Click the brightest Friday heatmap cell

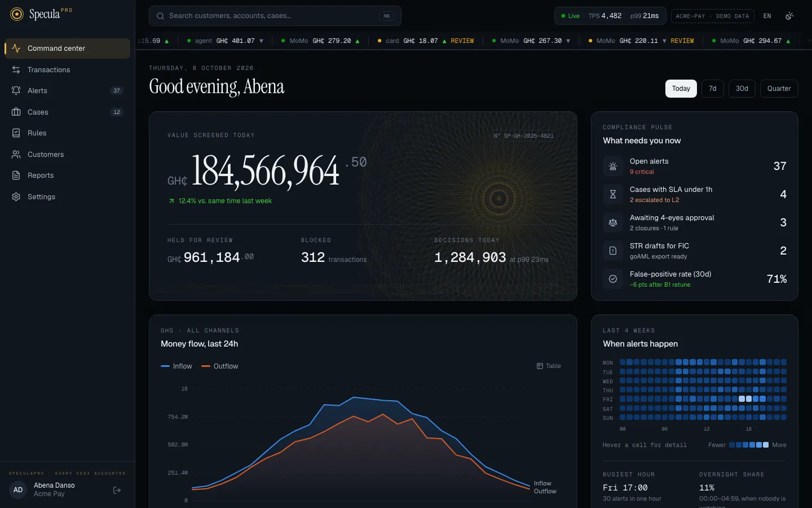(x=742, y=399)
